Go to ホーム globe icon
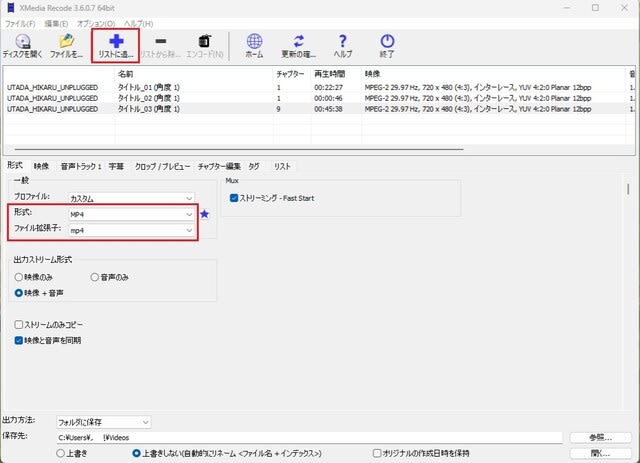The width and height of the screenshot is (640, 463). [x=254, y=46]
